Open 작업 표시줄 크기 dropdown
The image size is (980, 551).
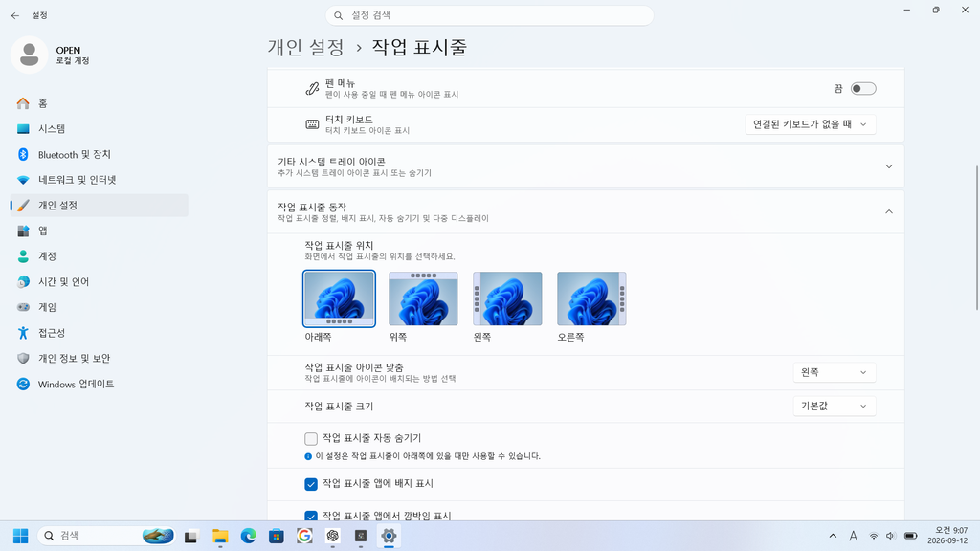click(x=835, y=406)
